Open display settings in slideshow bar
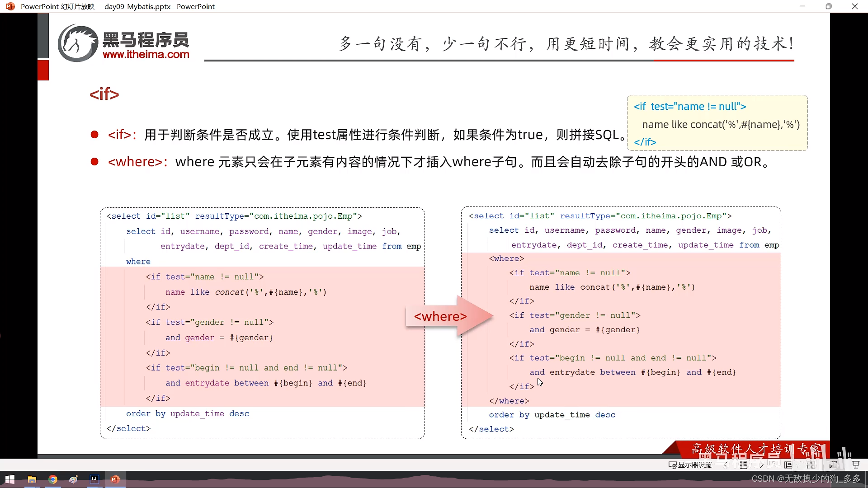The width and height of the screenshot is (868, 488). pos(690,465)
